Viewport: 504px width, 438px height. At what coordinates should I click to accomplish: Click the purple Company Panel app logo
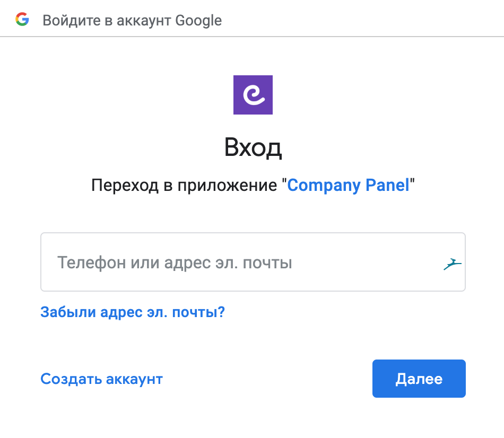[x=253, y=95]
